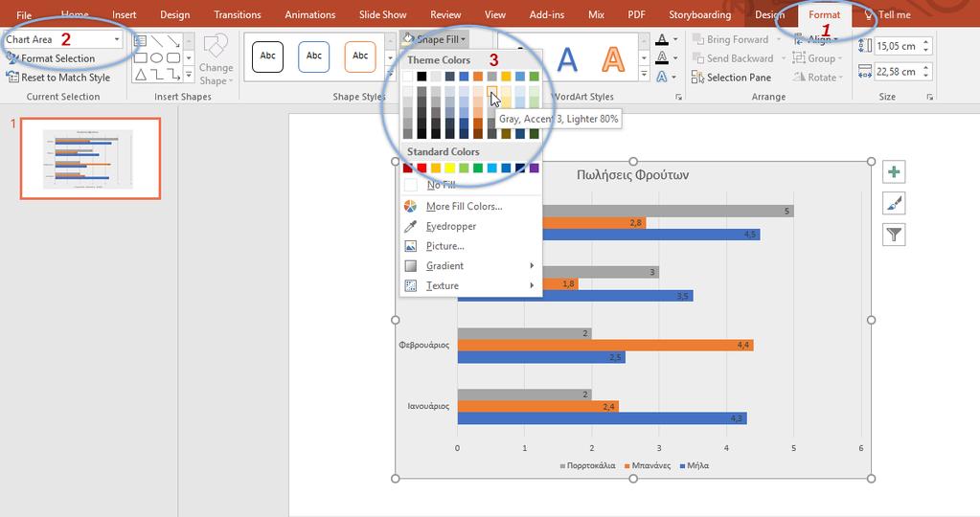Choose No Fill option
Image resolution: width=980 pixels, height=517 pixels.
click(x=470, y=185)
